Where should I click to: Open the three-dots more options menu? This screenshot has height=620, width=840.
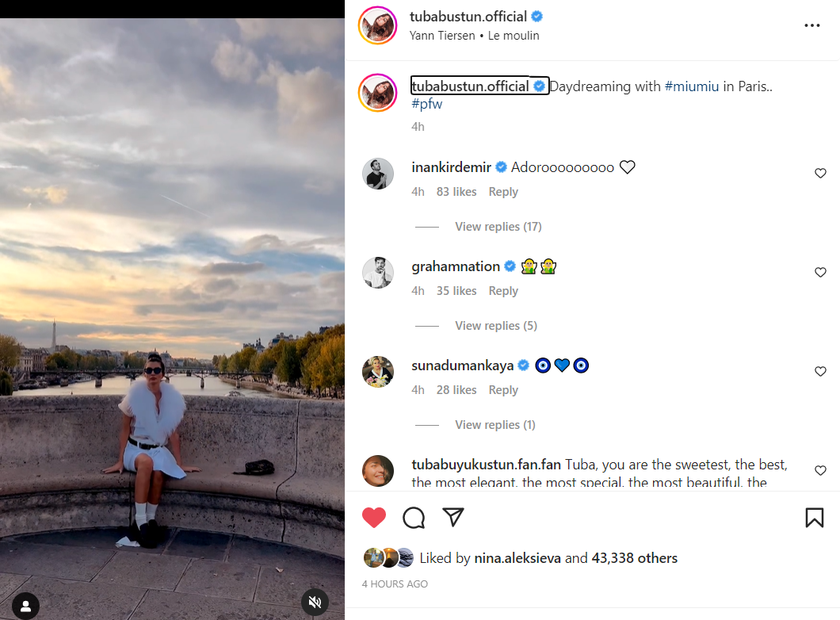811,25
